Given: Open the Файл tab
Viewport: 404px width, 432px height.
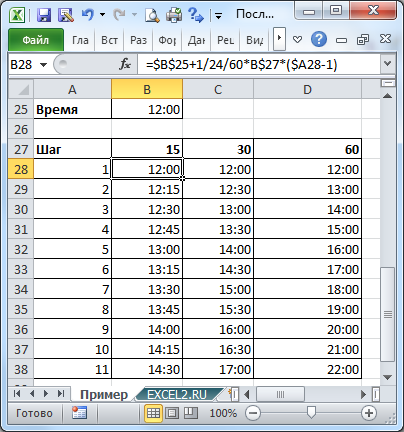Looking at the screenshot, I should pos(36,40).
